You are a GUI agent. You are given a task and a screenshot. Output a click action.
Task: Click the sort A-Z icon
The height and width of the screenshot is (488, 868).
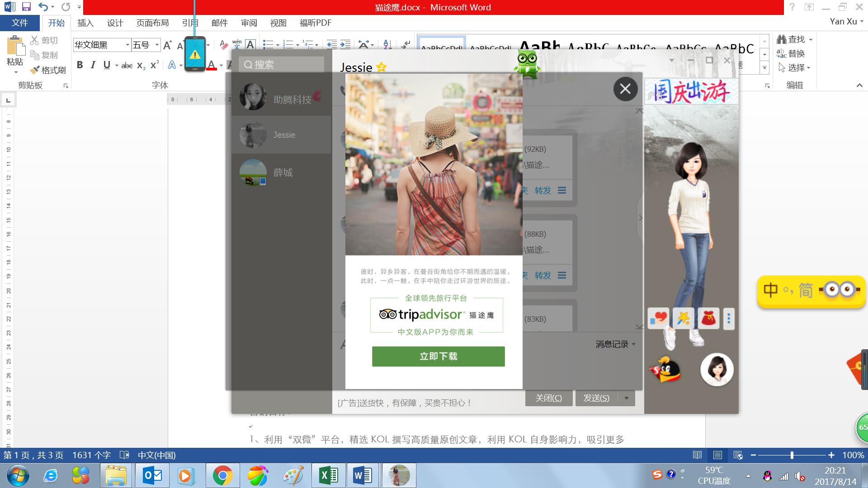(x=387, y=44)
